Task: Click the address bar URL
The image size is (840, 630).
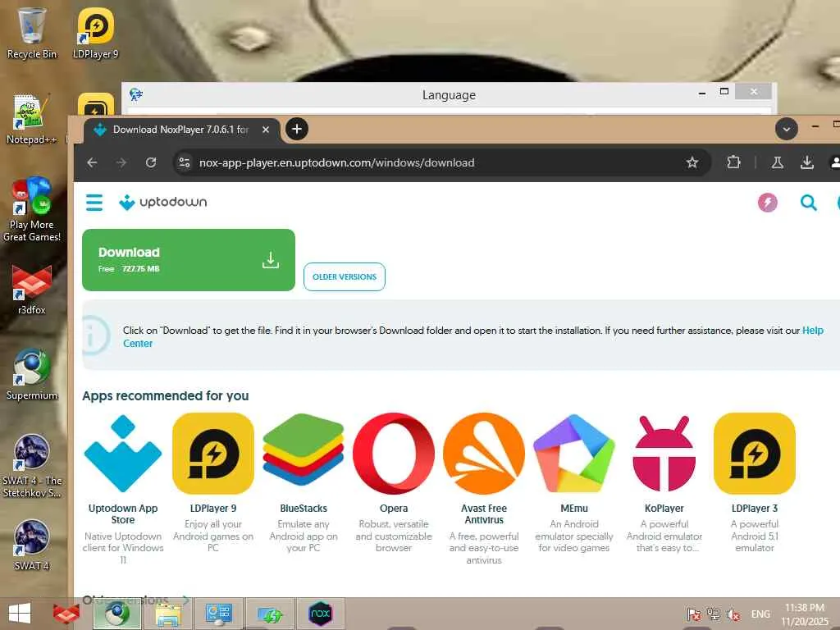Action: [x=336, y=162]
